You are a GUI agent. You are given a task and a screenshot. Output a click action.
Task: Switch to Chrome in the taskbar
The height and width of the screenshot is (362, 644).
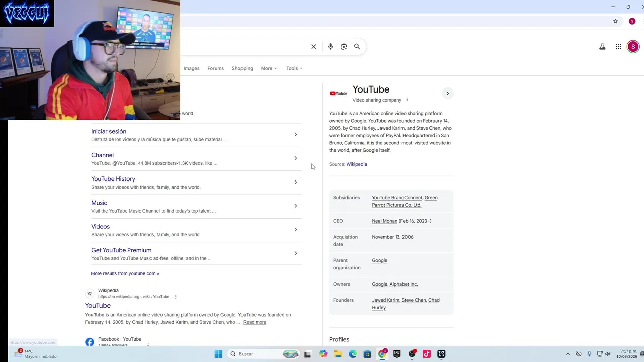coord(382,354)
